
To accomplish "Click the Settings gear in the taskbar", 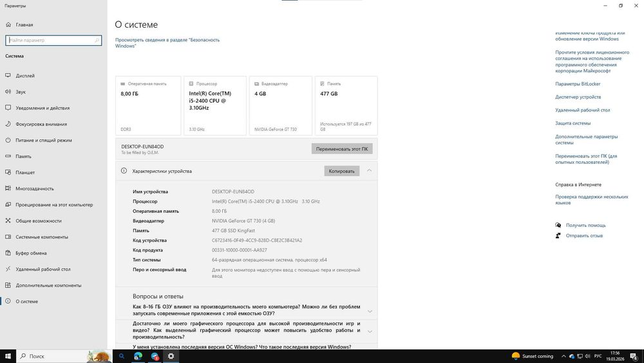I will (x=171, y=356).
